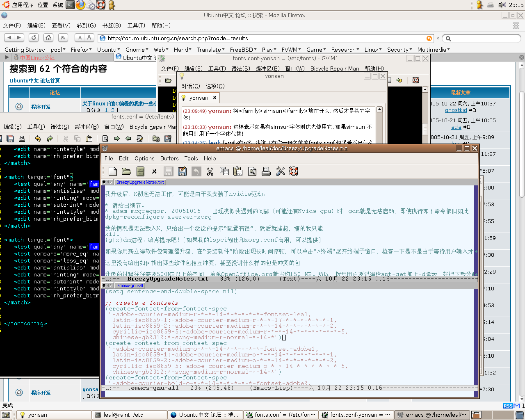525x420 pixels.
Task: Find previous with GVim left green arrow
Action: (128, 139)
